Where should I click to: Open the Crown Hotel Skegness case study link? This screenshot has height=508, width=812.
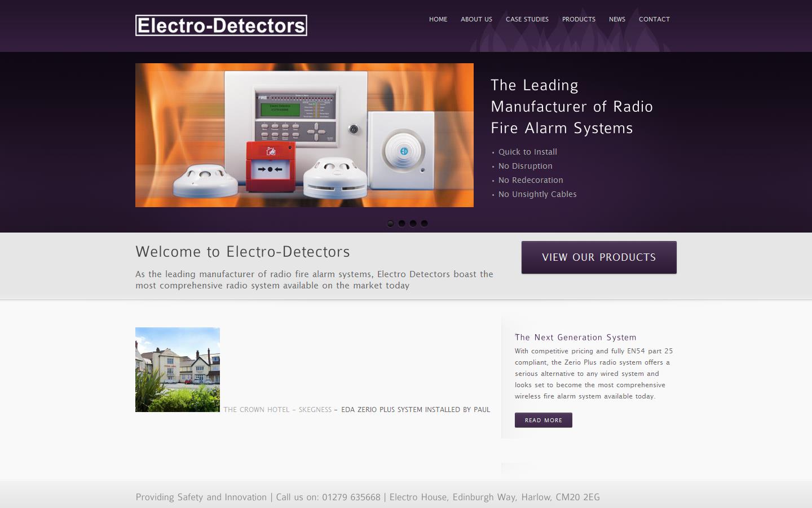277,410
